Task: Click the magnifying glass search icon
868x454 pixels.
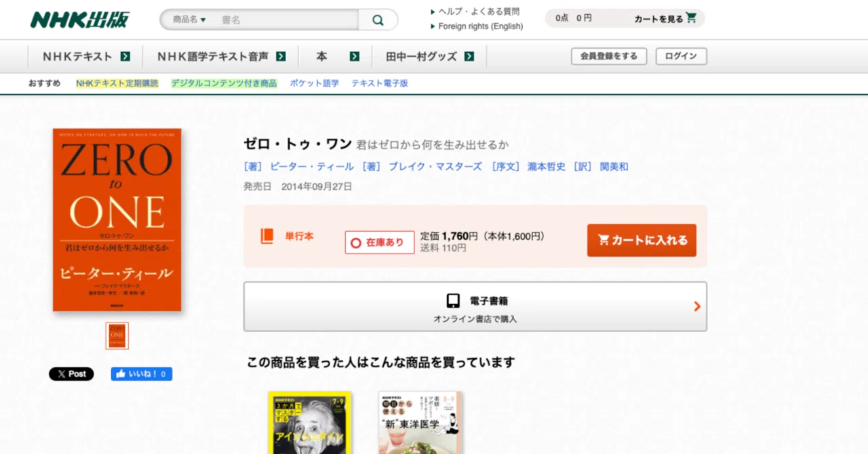Action: (x=378, y=20)
